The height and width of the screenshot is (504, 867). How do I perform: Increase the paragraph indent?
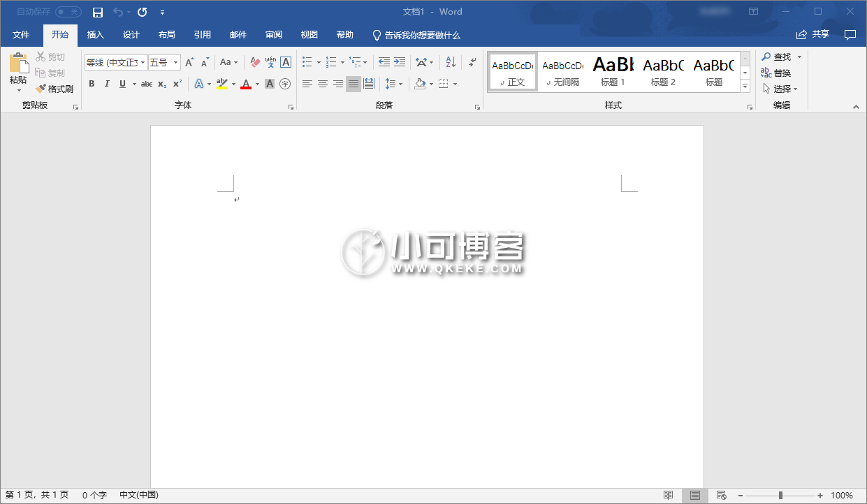400,63
